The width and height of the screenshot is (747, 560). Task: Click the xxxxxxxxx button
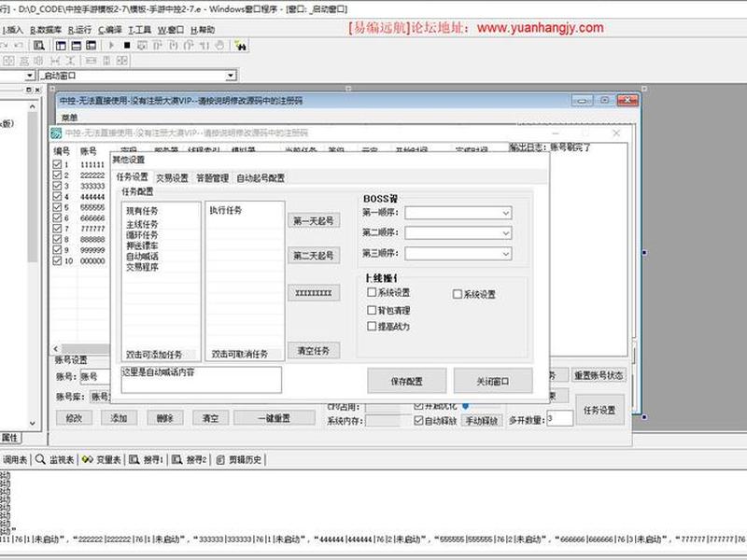click(x=314, y=292)
